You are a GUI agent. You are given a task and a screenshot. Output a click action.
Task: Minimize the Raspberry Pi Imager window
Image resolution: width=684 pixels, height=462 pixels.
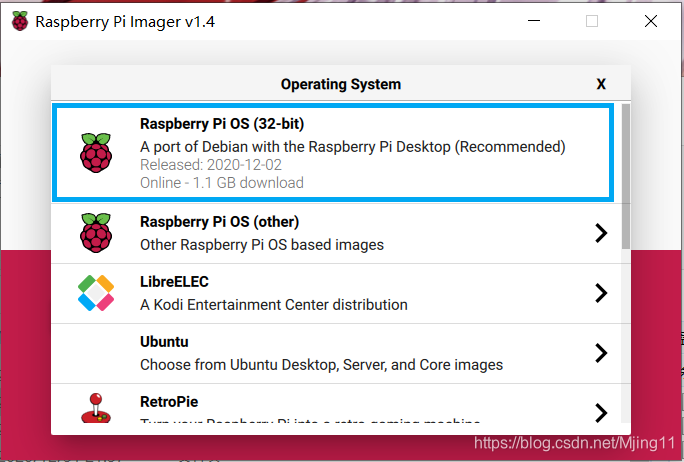point(534,21)
